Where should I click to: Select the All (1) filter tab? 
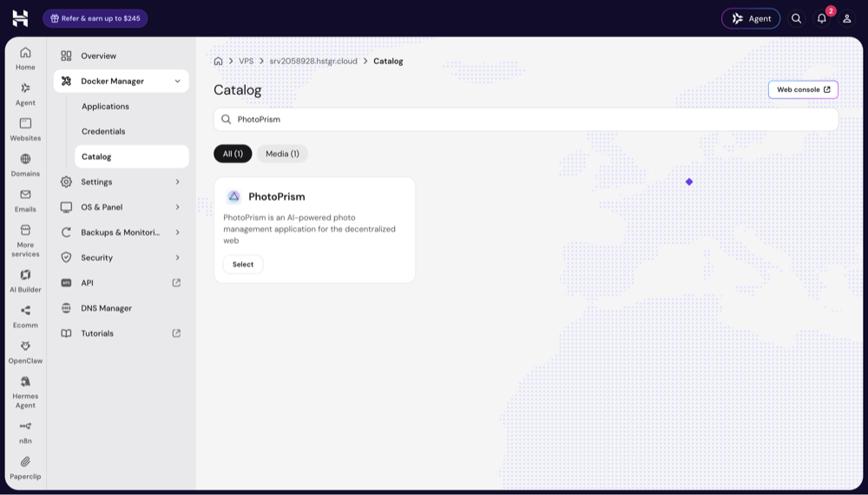[x=233, y=154]
